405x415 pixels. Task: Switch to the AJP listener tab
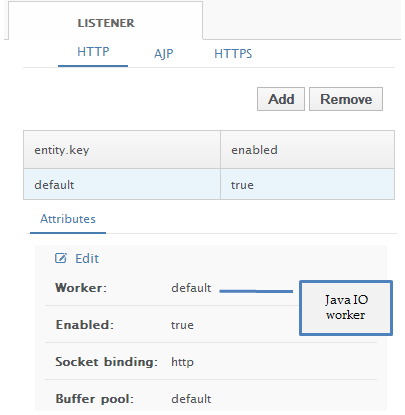(x=163, y=54)
